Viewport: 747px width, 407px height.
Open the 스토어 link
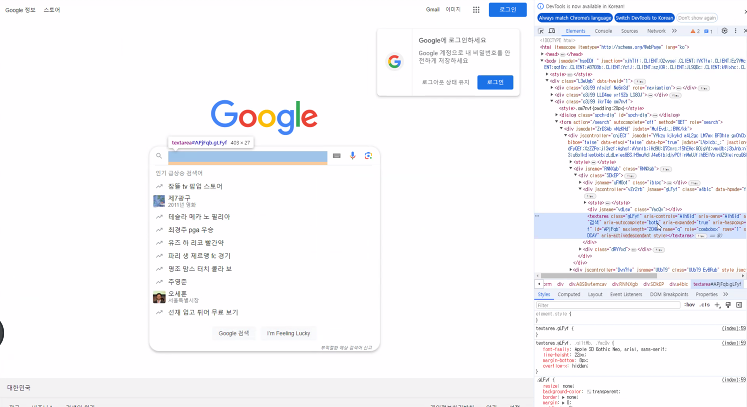tap(52, 10)
